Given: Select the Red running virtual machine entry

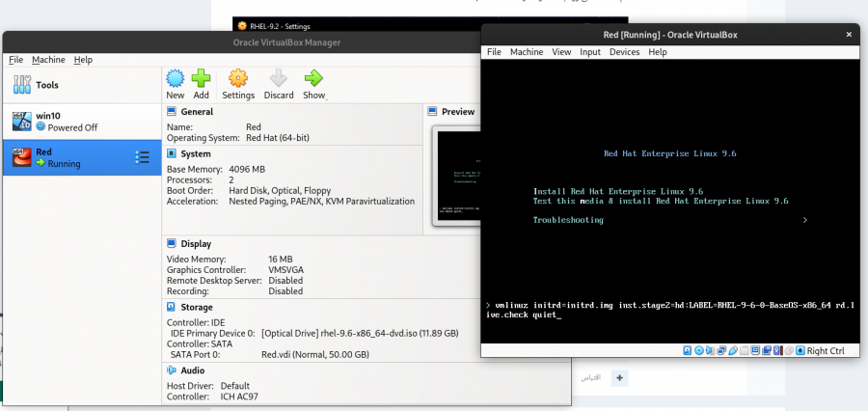Looking at the screenshot, I should click(x=82, y=157).
